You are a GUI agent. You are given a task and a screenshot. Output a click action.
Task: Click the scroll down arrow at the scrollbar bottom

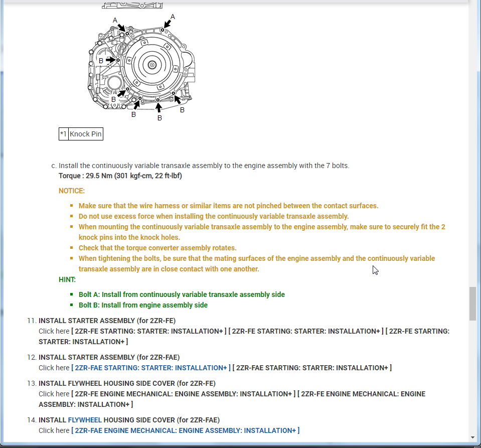(472, 437)
